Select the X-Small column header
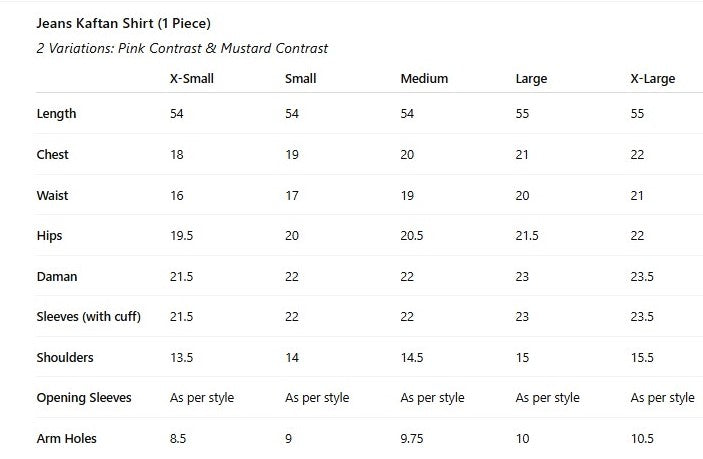The width and height of the screenshot is (703, 459). [x=191, y=79]
